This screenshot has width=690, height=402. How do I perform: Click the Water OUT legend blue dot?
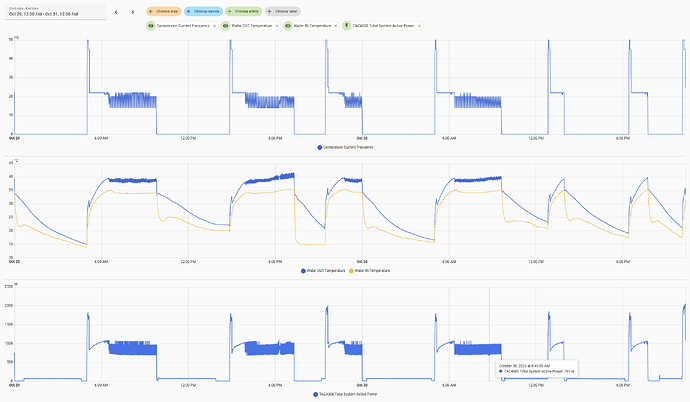(303, 271)
